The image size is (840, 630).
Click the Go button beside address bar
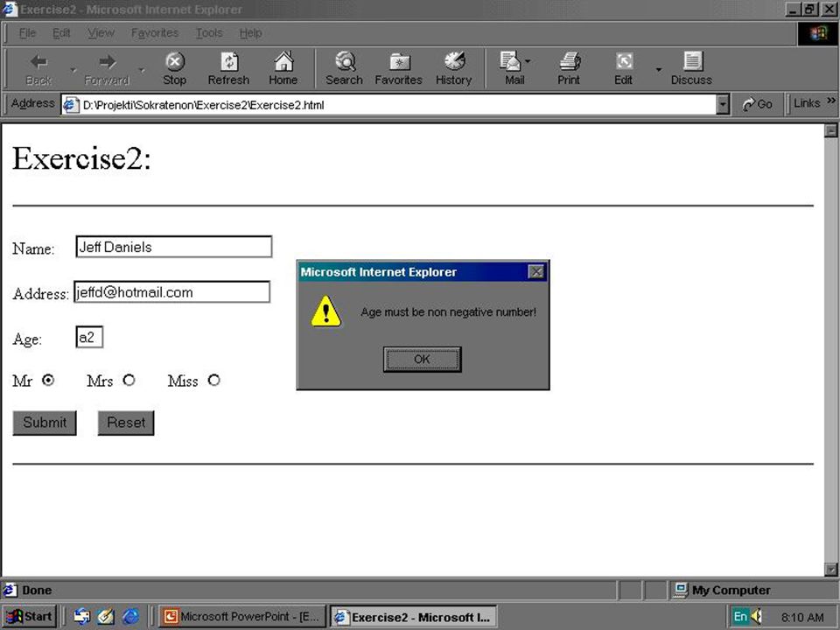coord(758,104)
